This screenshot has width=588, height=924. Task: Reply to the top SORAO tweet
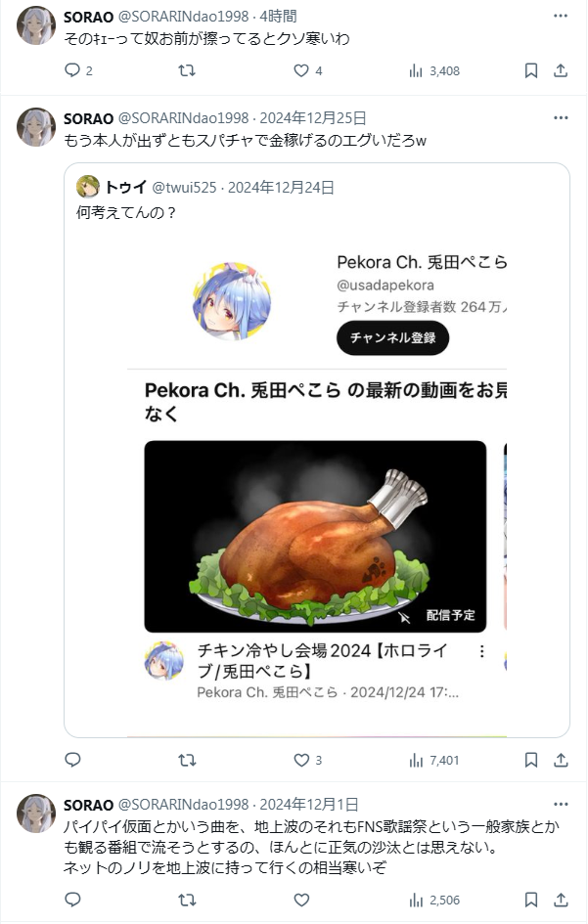(x=72, y=70)
